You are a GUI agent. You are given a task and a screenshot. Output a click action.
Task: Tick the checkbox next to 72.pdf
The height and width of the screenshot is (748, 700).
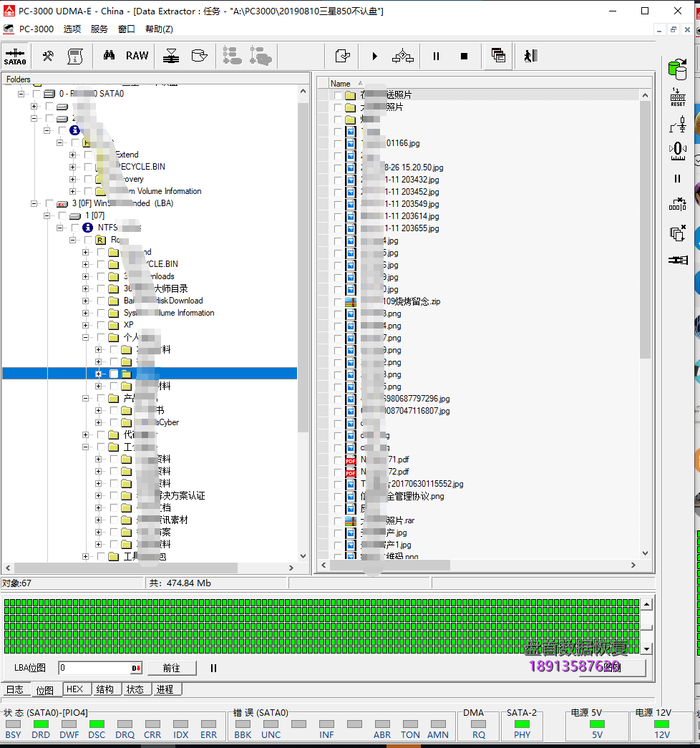click(338, 472)
